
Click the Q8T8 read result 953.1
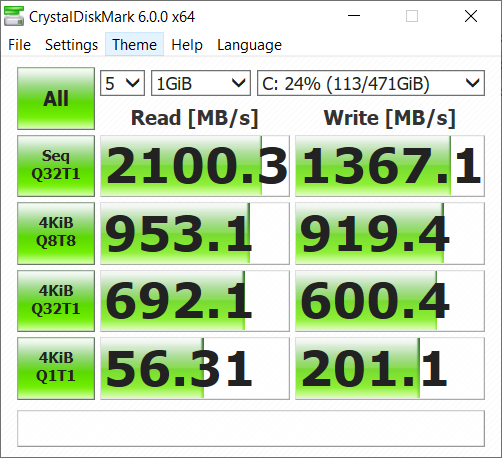[x=195, y=233]
